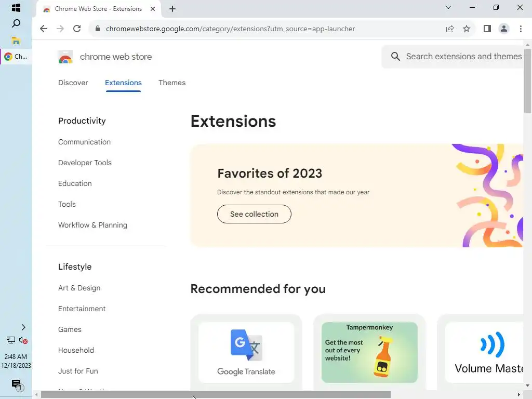Click the chrome web store rainbow logo
Screen dimensions: 532x399
coord(65,57)
